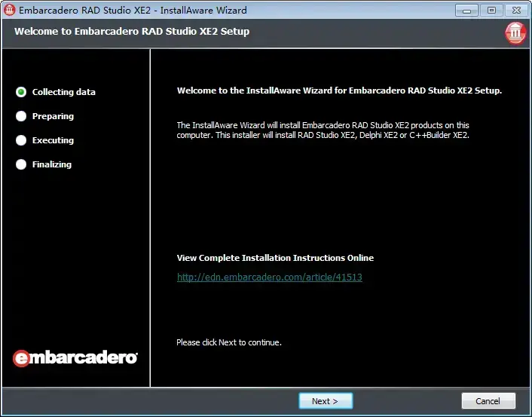This screenshot has width=532, height=417.
Task: Select the "Executing" step label
Action: (53, 140)
